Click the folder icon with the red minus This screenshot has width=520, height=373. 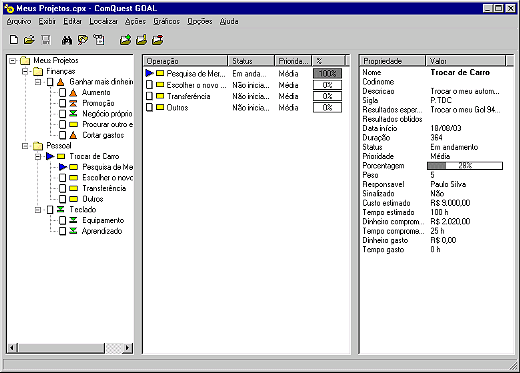[157, 40]
